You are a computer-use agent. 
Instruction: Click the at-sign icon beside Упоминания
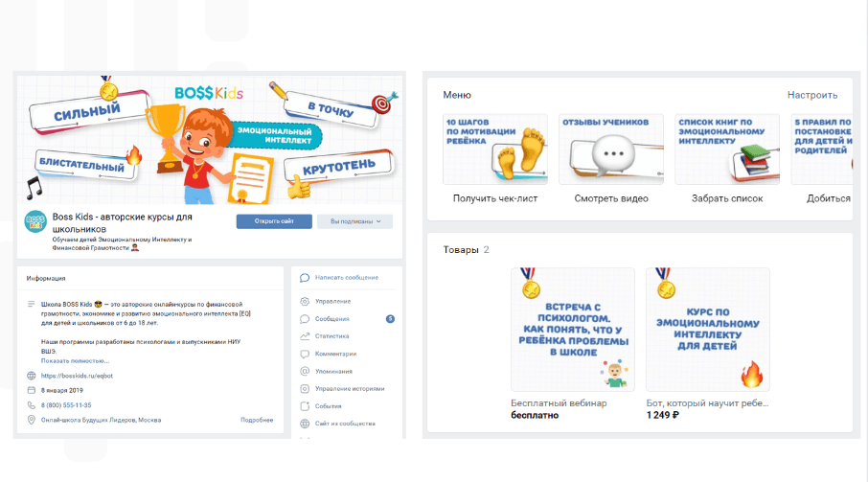click(305, 372)
